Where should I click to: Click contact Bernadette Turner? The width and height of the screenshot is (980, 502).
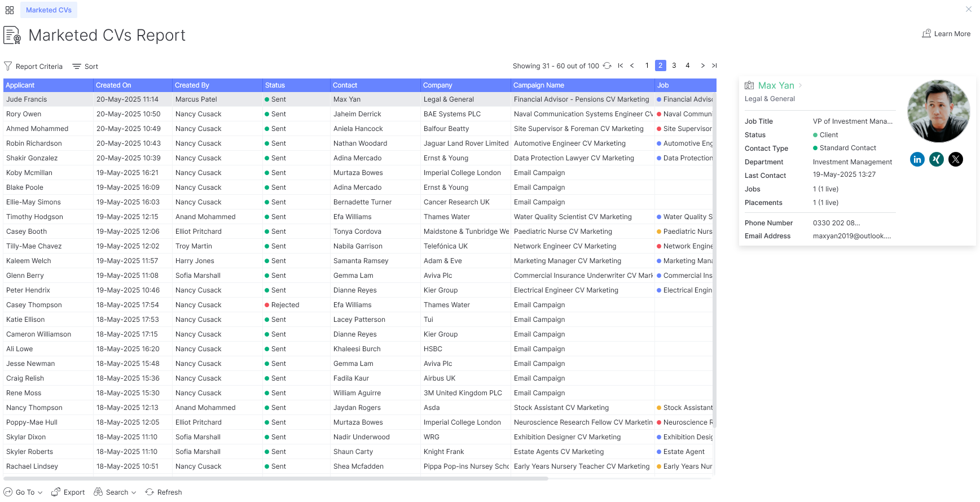pyautogui.click(x=362, y=202)
